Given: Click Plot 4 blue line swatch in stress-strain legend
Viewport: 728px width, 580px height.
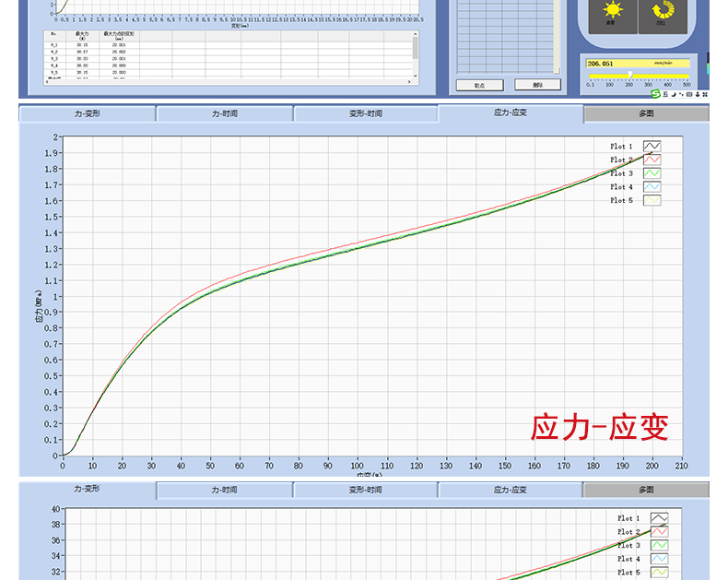Looking at the screenshot, I should point(652,186).
